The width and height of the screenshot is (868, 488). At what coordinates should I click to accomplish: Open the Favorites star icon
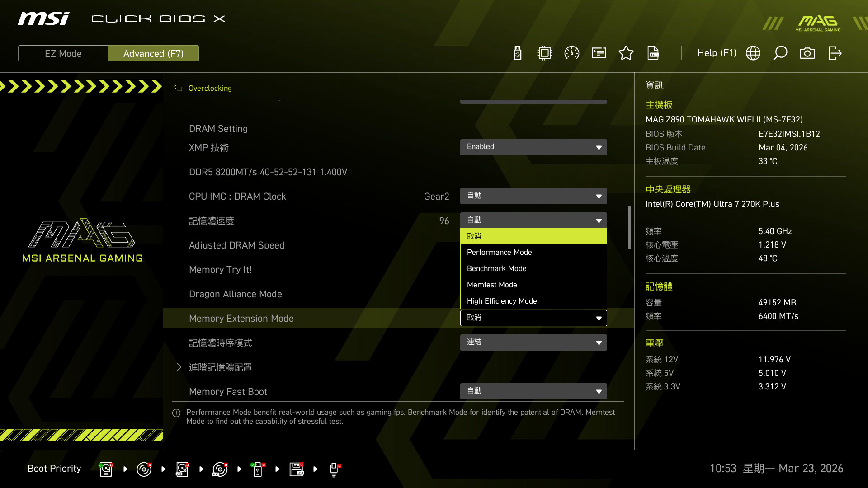point(626,53)
